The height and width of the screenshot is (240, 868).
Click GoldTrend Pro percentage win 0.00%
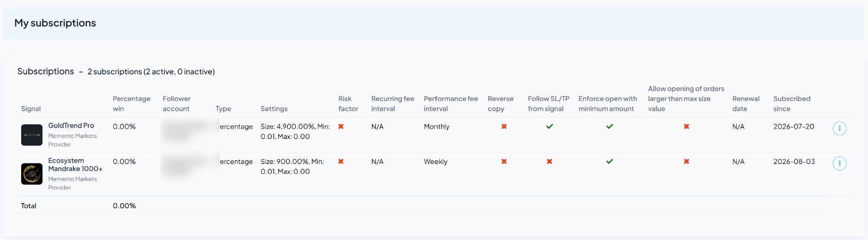pos(124,127)
